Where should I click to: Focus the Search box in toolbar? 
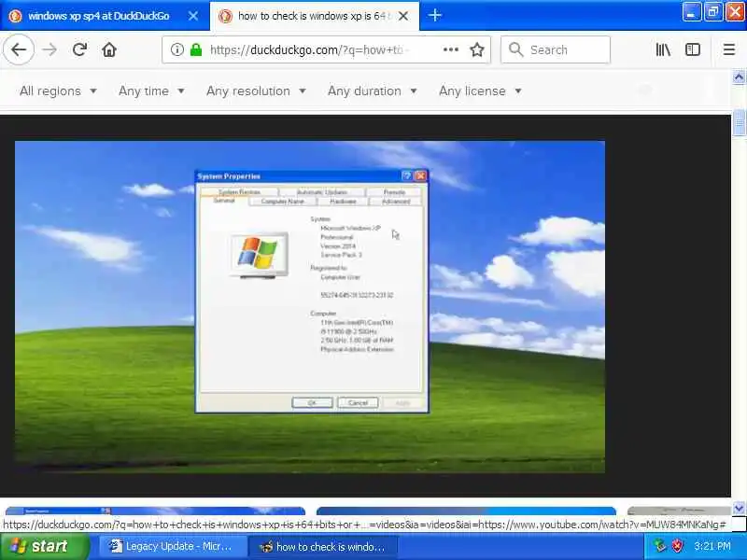click(556, 49)
